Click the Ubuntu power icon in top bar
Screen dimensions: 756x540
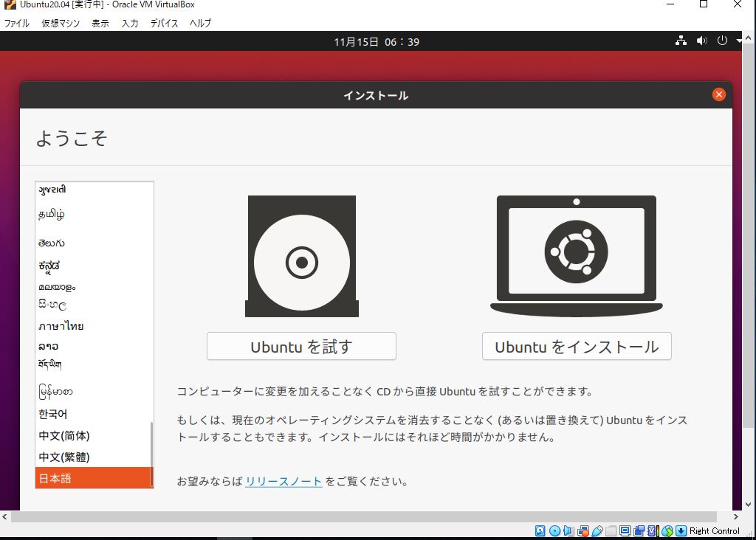point(722,41)
